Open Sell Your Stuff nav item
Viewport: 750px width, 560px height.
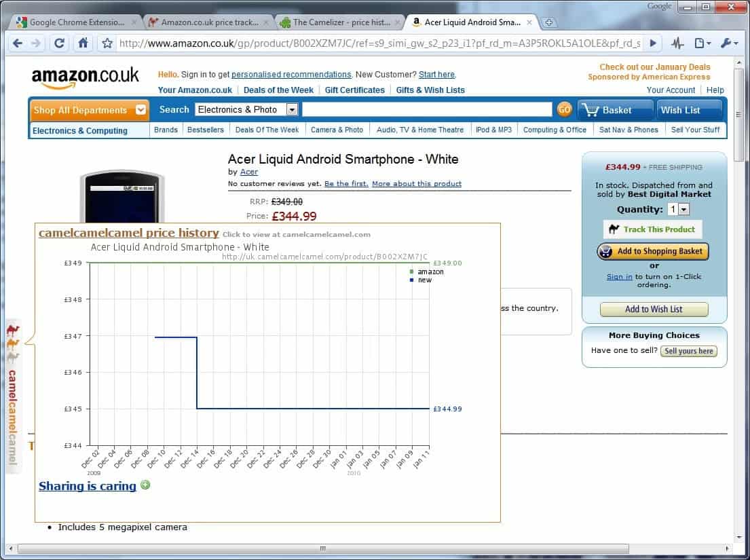click(696, 130)
